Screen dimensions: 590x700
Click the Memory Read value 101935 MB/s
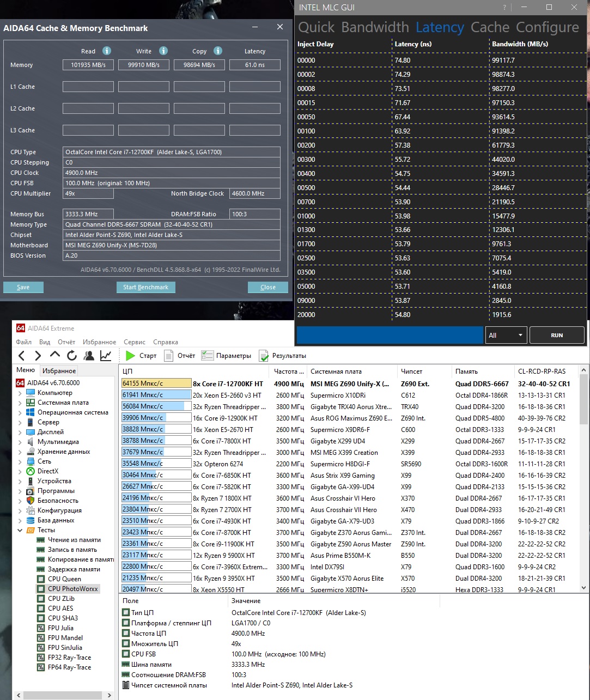point(88,65)
